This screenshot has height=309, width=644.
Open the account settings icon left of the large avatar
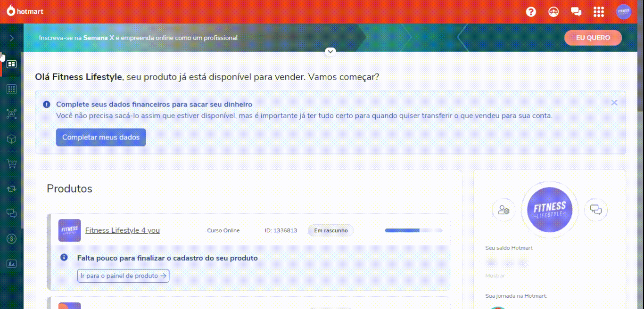pyautogui.click(x=504, y=210)
